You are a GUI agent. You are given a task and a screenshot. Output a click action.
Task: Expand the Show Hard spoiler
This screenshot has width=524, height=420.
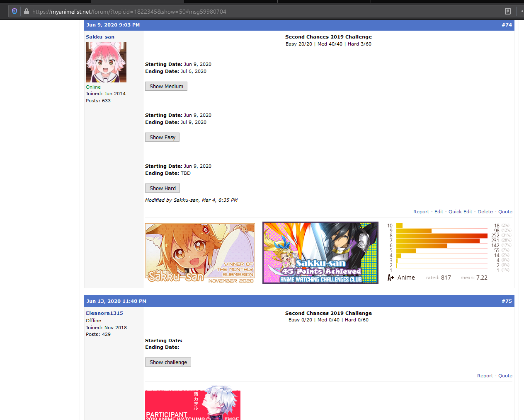point(163,188)
